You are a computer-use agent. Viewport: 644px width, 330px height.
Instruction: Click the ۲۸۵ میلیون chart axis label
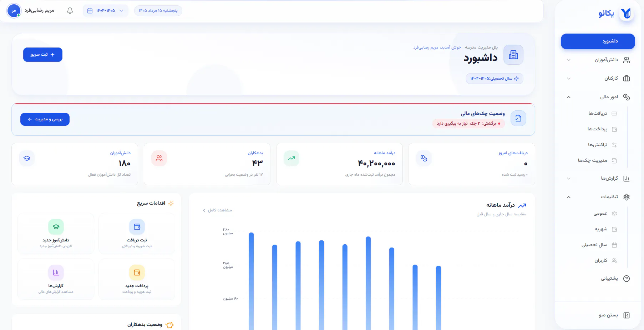pyautogui.click(x=228, y=265)
